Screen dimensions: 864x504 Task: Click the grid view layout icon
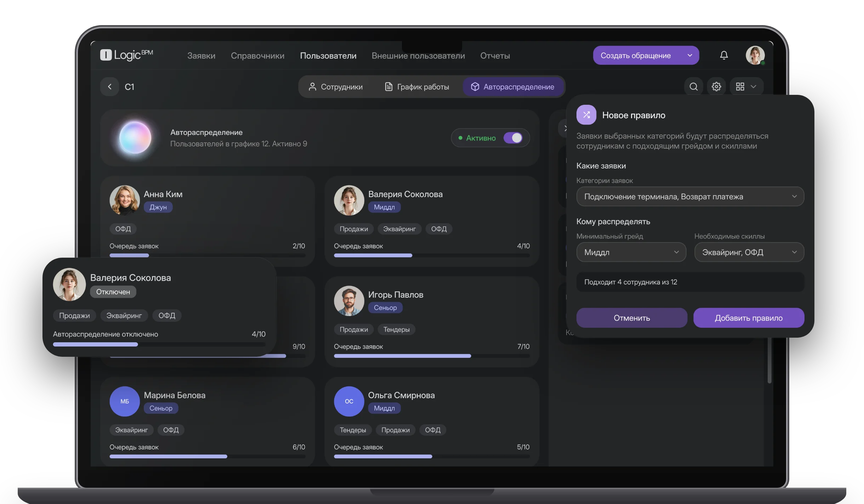pyautogui.click(x=740, y=87)
